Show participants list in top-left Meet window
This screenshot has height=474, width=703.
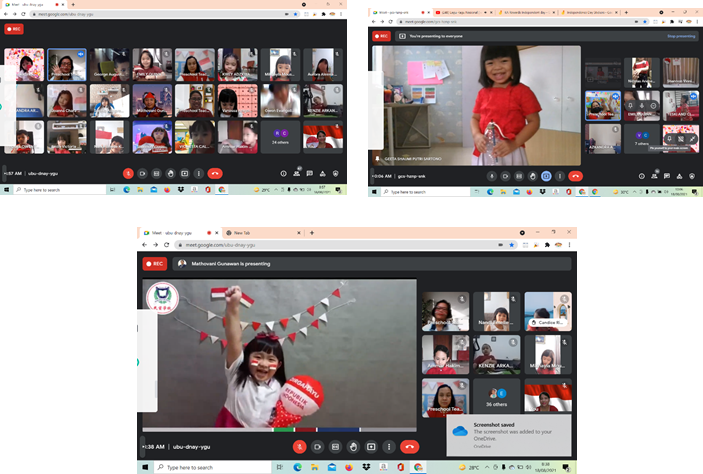[299, 173]
